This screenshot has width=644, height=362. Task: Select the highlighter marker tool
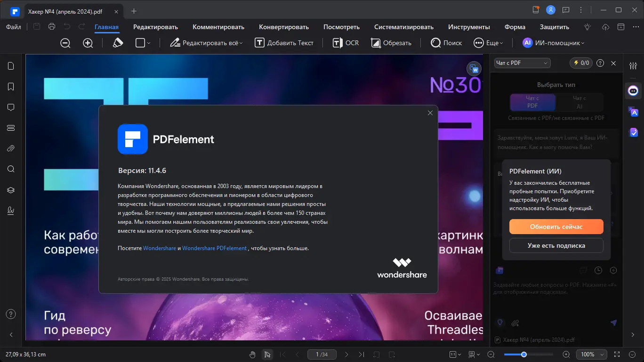(118, 43)
